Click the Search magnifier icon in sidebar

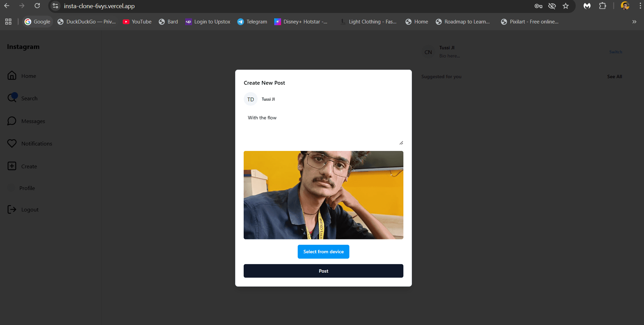coord(12,98)
